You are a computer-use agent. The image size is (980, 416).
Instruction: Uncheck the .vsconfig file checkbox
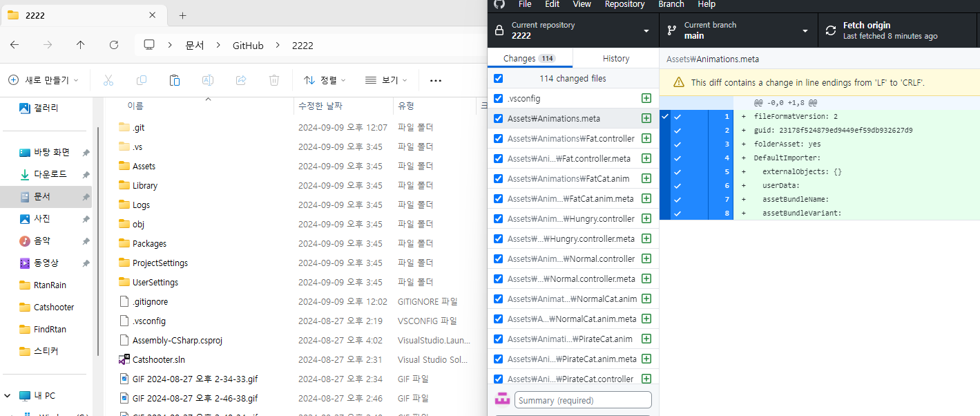point(499,98)
